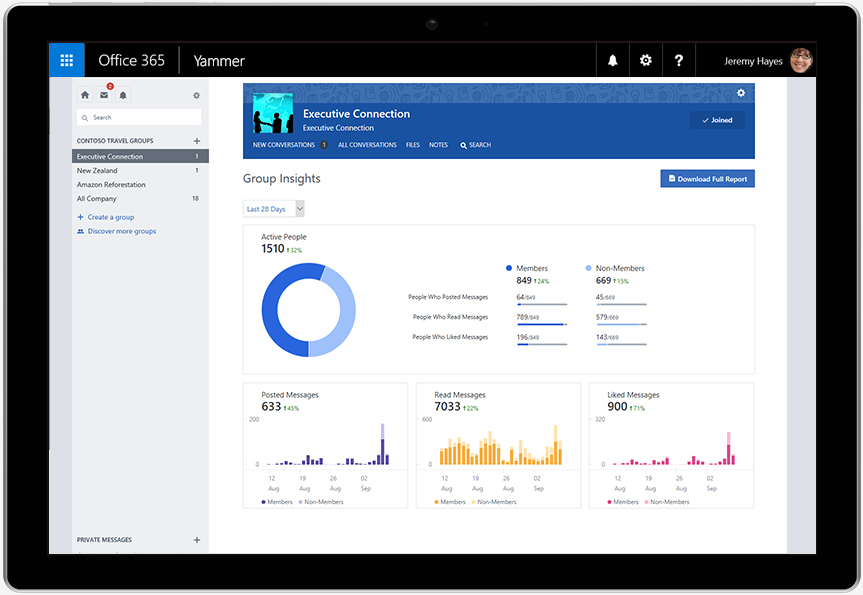Image resolution: width=863 pixels, height=595 pixels.
Task: Click the notifications bell in the top bar
Action: (613, 61)
